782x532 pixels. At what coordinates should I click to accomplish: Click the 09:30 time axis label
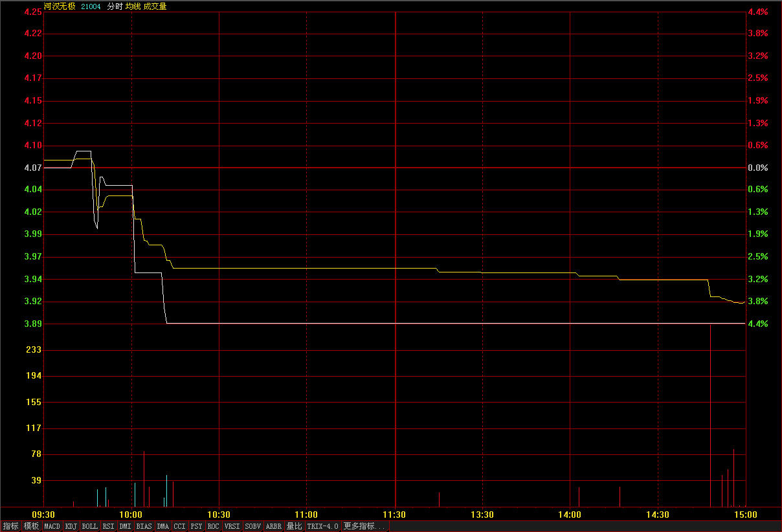pos(43,515)
